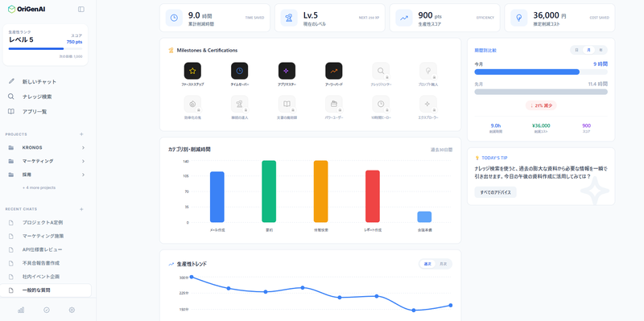Click the lightbulb icon in 推定削減コスト card

519,18
